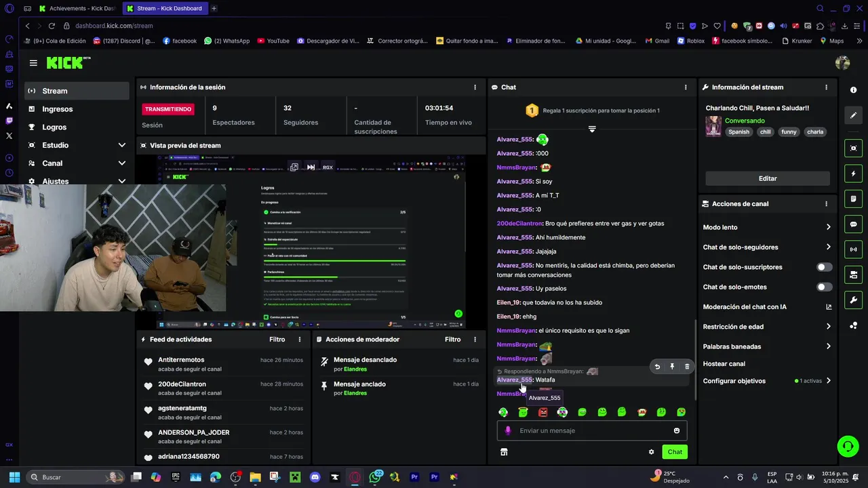The image size is (868, 488).
Task: Click the stream preview thumbnail
Action: point(312,242)
